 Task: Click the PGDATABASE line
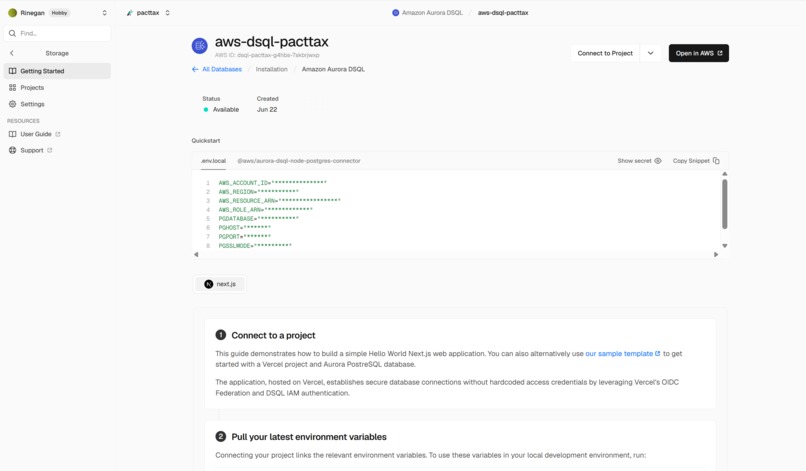[x=259, y=219]
